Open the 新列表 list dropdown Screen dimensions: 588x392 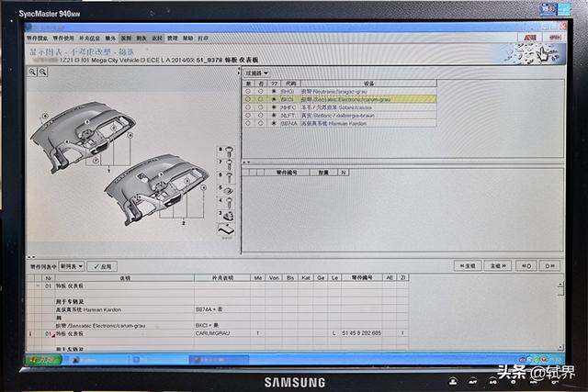[x=72, y=266]
